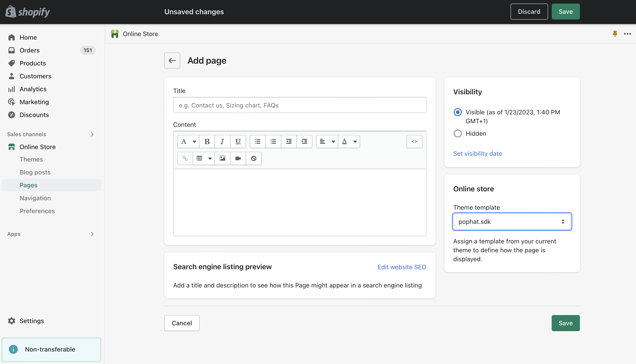Insert an image into content
Screen dimensions: 636x364
[223, 158]
